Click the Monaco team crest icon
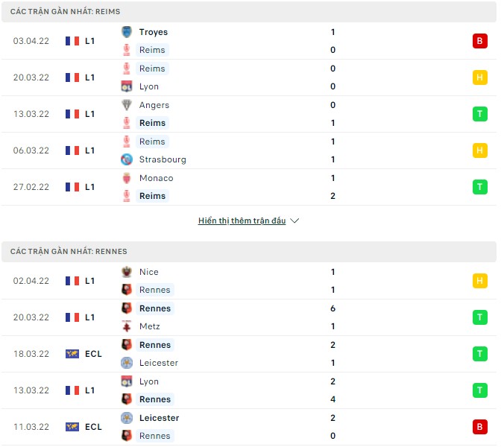Screen dimensions: 504x447 pyautogui.click(x=127, y=178)
